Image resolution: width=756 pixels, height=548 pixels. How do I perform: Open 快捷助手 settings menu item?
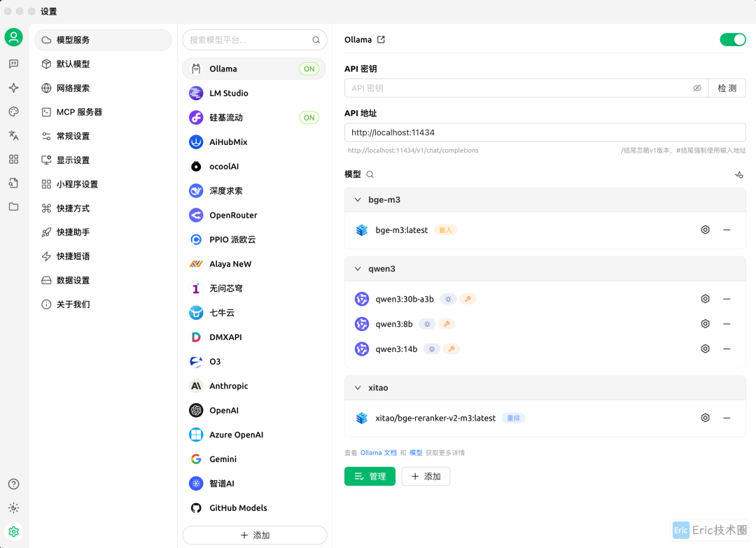(x=103, y=232)
